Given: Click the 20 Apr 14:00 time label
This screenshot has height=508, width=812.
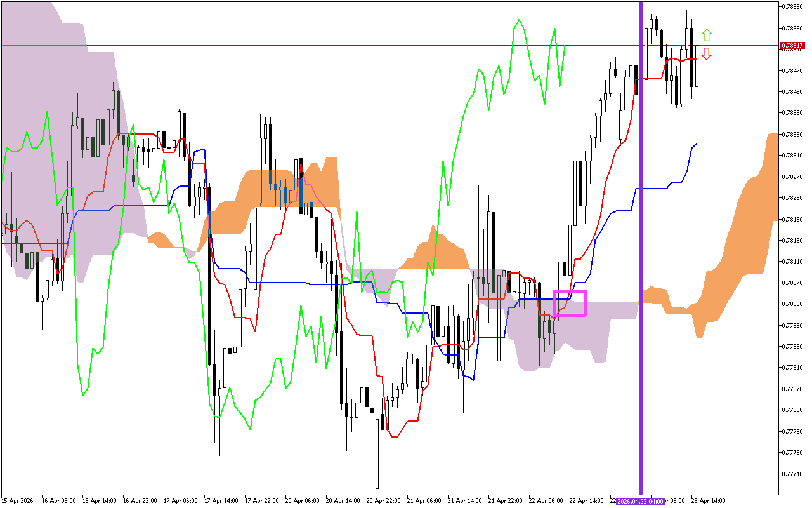Looking at the screenshot, I should 343,501.
